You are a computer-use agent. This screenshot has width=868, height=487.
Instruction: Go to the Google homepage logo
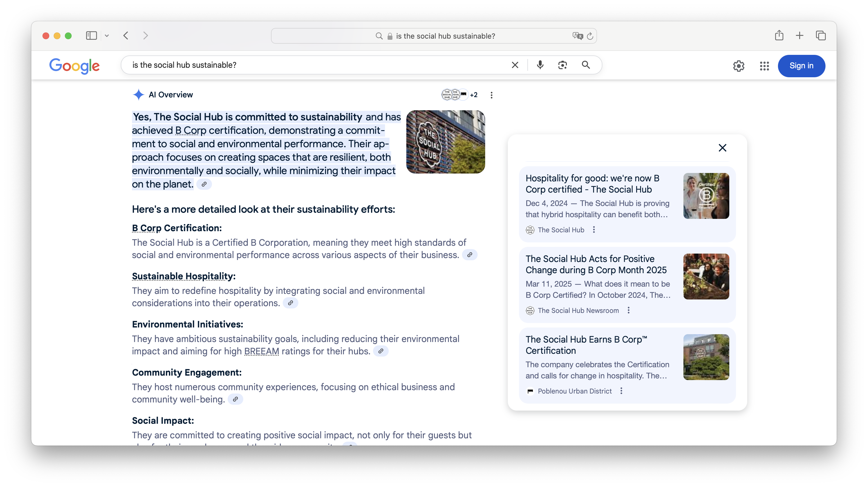pyautogui.click(x=74, y=66)
